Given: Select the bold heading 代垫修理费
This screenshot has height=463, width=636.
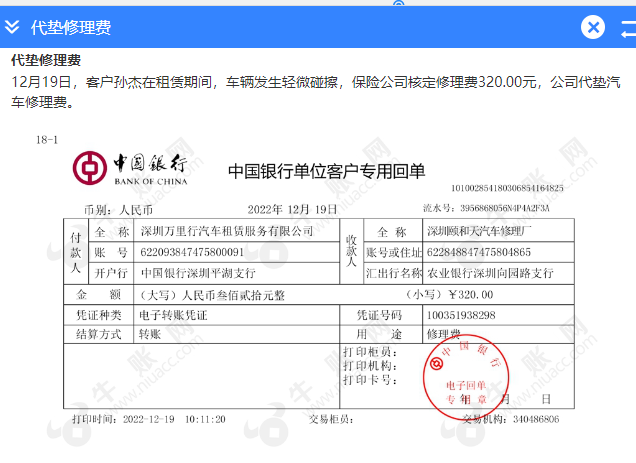Looking at the screenshot, I should 46,60.
